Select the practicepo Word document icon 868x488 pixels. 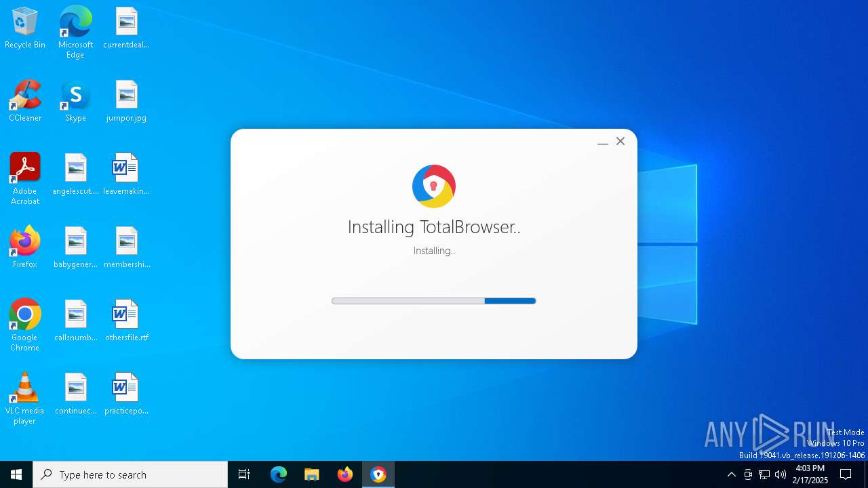126,394
